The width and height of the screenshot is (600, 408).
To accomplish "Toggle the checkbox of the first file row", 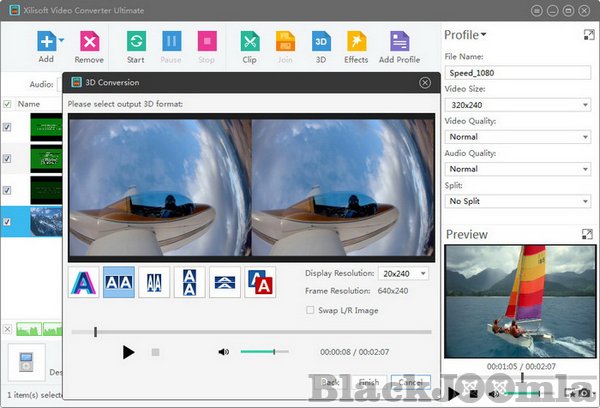I will click(8, 127).
